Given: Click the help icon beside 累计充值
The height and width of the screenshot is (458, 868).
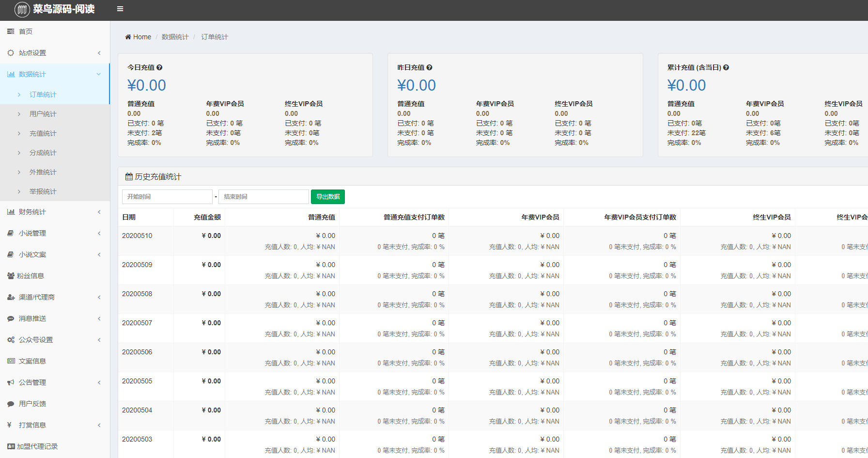Looking at the screenshot, I should (726, 68).
